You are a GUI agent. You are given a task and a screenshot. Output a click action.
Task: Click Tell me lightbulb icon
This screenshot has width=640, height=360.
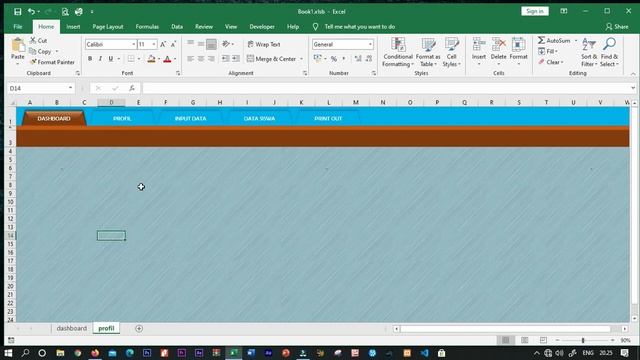click(x=315, y=27)
